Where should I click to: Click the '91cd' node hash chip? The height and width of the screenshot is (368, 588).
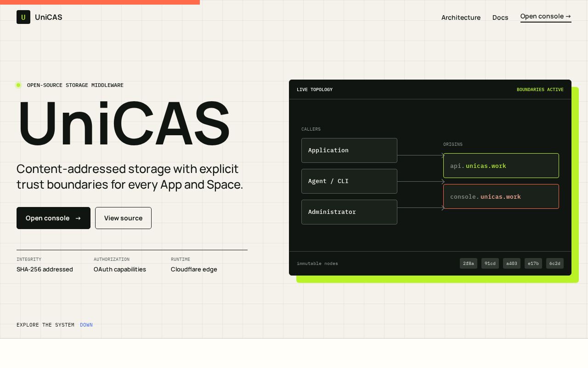pos(490,264)
